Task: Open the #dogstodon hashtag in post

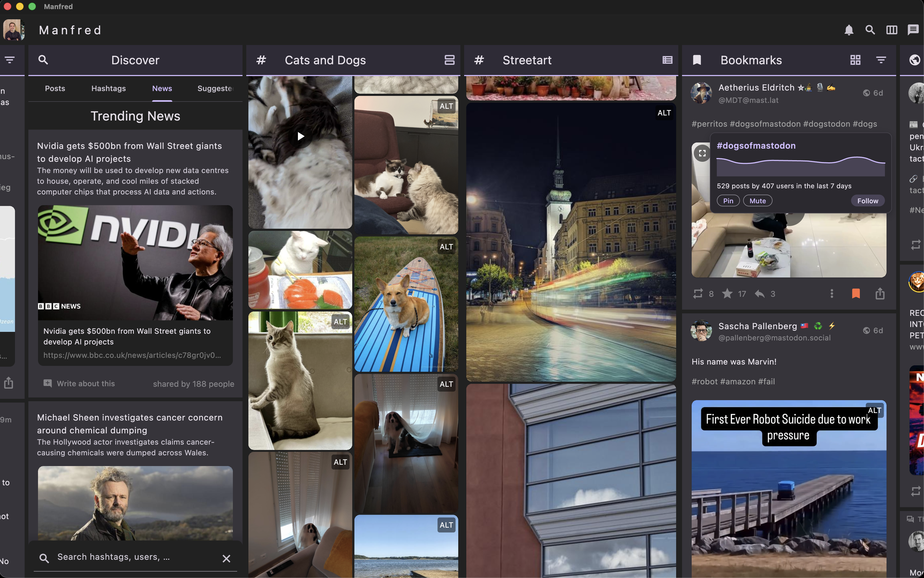Action: pos(827,124)
